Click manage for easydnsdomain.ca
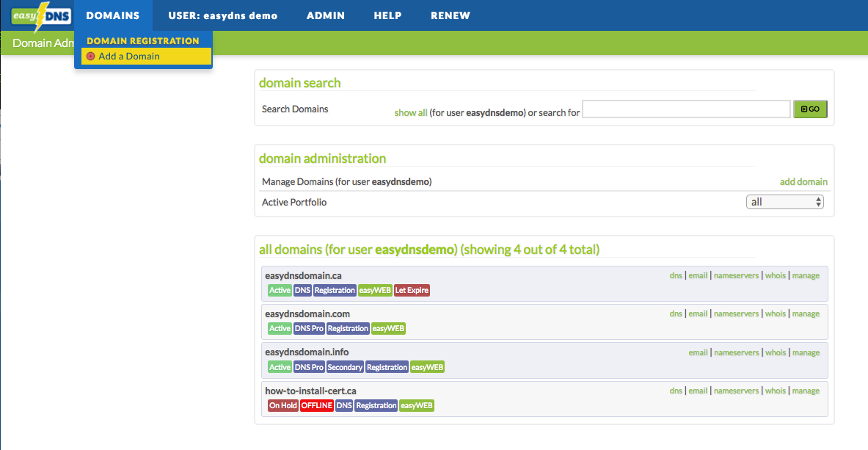The image size is (868, 450). tap(806, 275)
